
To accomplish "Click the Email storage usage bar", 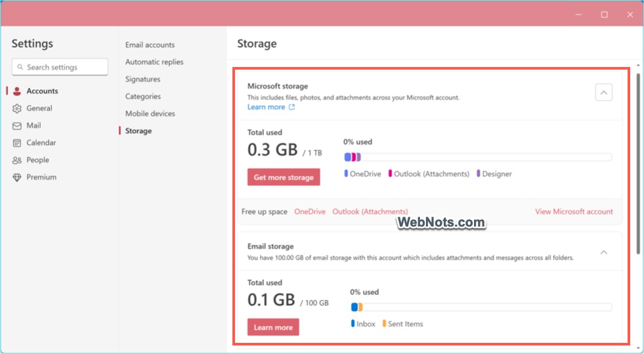I will (x=481, y=307).
